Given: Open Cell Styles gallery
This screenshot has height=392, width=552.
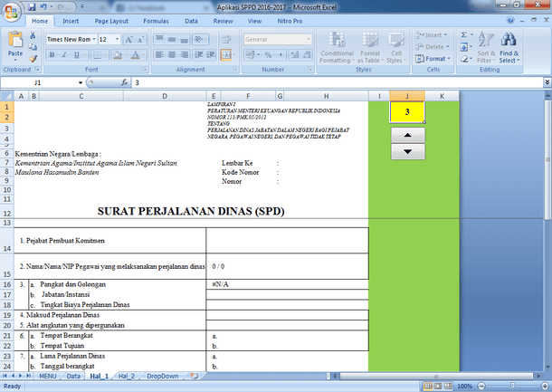Looking at the screenshot, I should (396, 48).
